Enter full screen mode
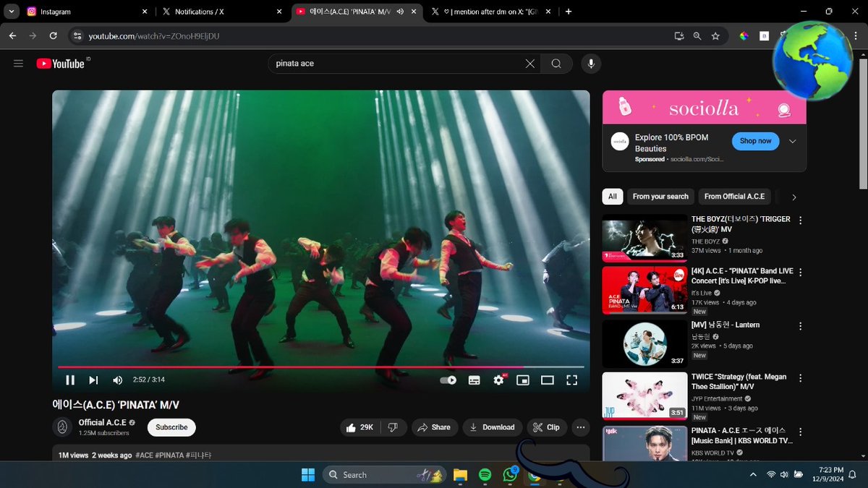 [571, 380]
